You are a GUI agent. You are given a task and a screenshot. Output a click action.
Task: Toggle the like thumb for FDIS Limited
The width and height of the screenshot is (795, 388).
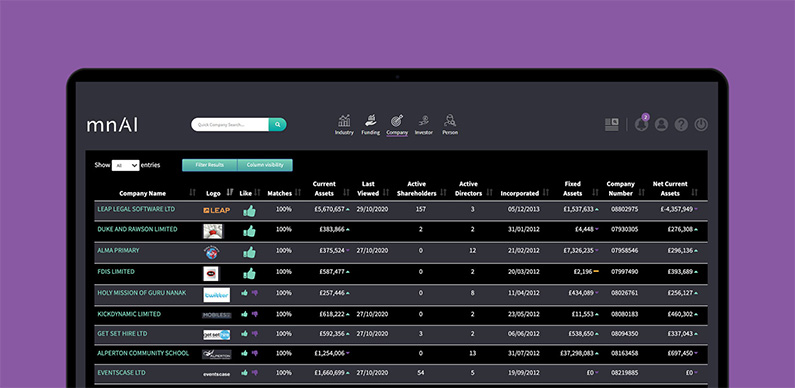coord(249,273)
